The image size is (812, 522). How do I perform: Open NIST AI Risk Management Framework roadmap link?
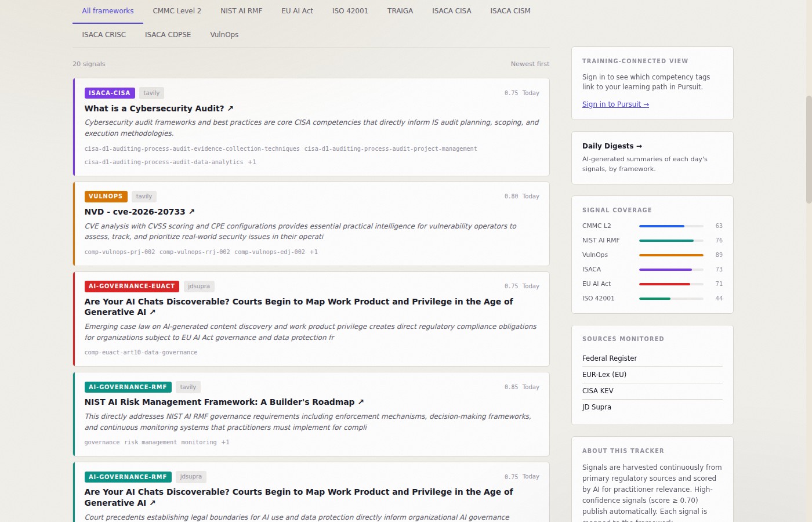click(224, 402)
